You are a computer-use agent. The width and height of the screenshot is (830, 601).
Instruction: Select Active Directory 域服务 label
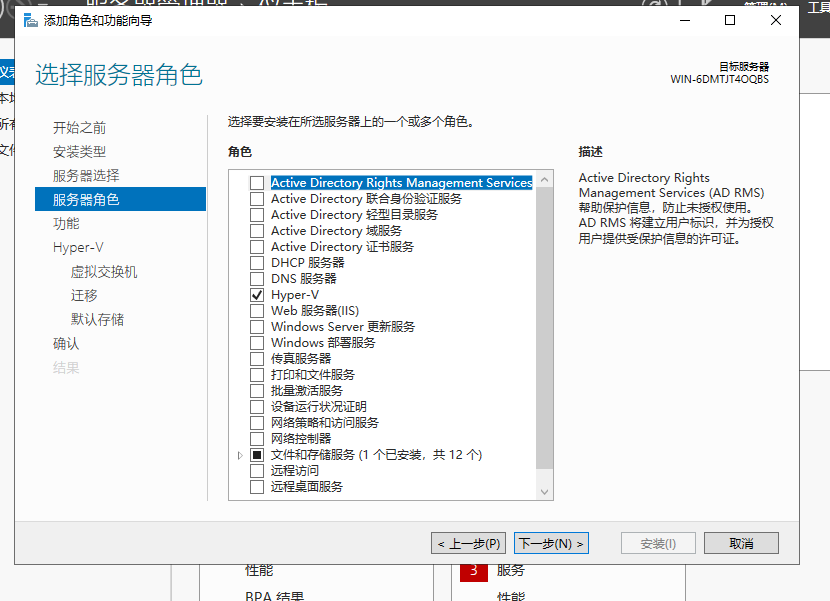point(336,231)
